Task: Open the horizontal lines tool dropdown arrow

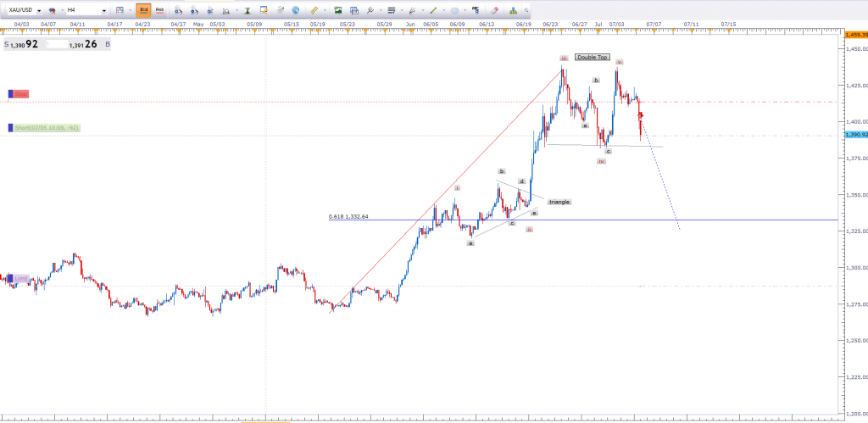Action: pos(401,10)
